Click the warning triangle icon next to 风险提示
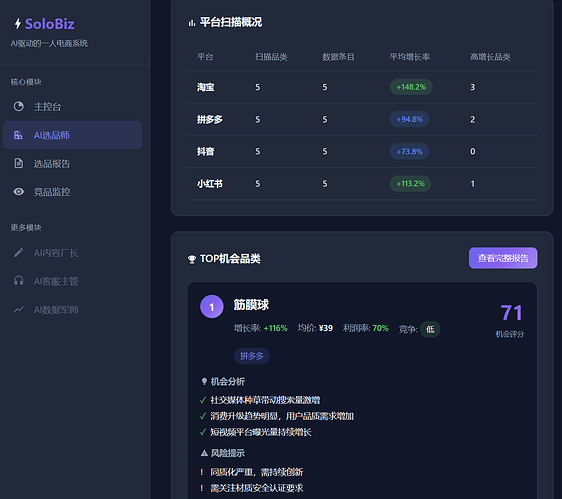562x499 pixels. [x=204, y=453]
